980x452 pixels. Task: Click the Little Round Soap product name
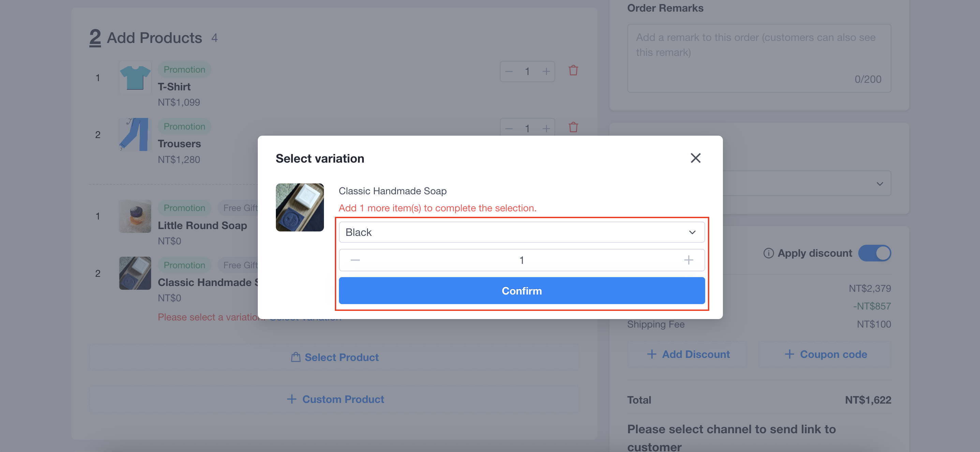pyautogui.click(x=203, y=225)
